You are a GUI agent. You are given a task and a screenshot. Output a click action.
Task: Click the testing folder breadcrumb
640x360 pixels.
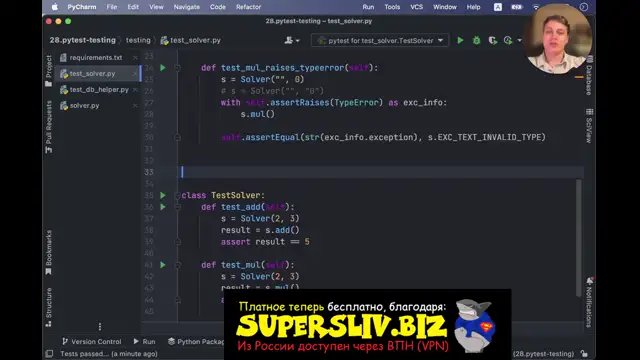pyautogui.click(x=138, y=40)
